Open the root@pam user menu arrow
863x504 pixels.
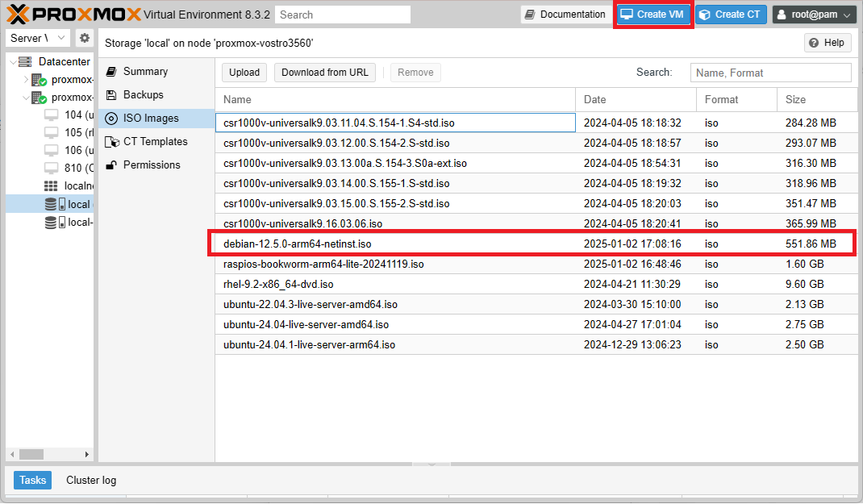click(x=847, y=15)
